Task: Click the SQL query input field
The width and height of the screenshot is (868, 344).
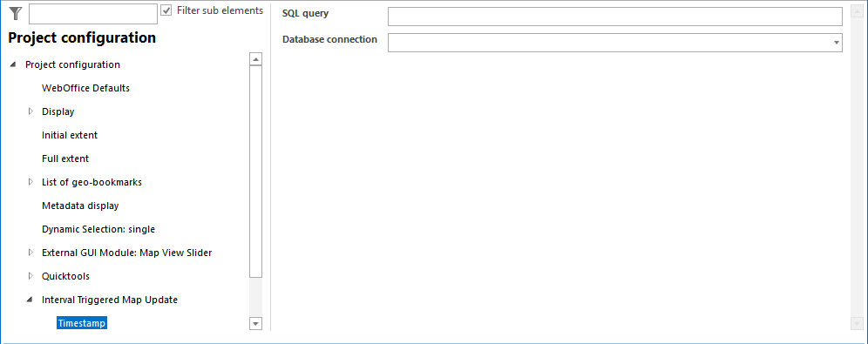Action: 615,17
